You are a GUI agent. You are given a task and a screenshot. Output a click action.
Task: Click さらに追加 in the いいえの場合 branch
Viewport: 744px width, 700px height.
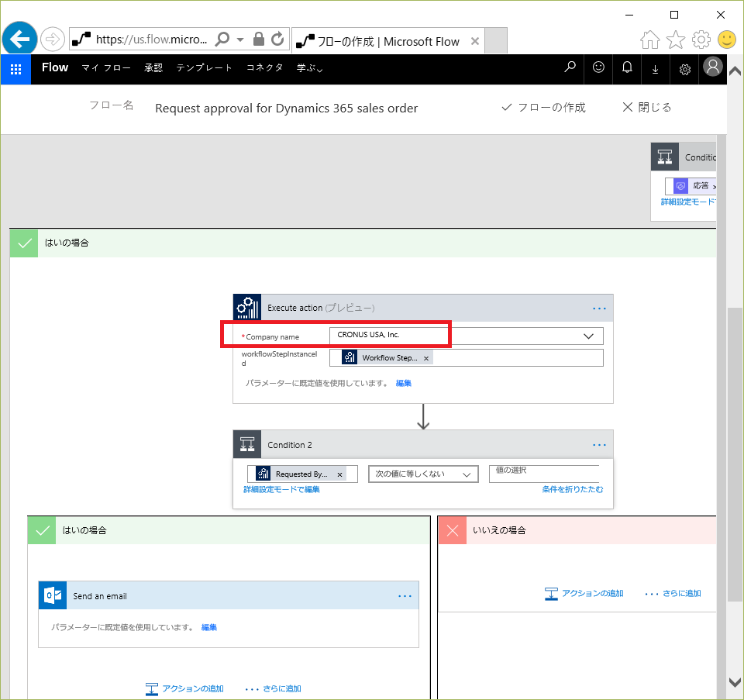[673, 593]
